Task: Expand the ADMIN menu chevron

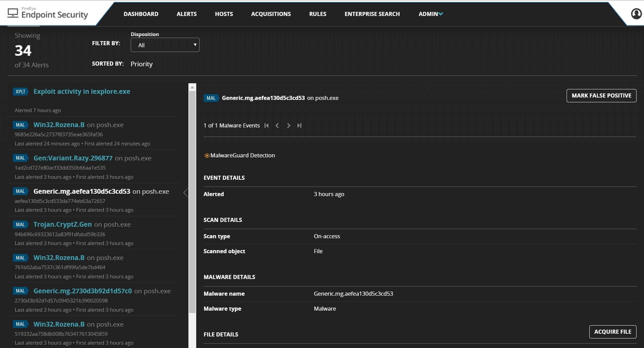Action: click(x=441, y=14)
